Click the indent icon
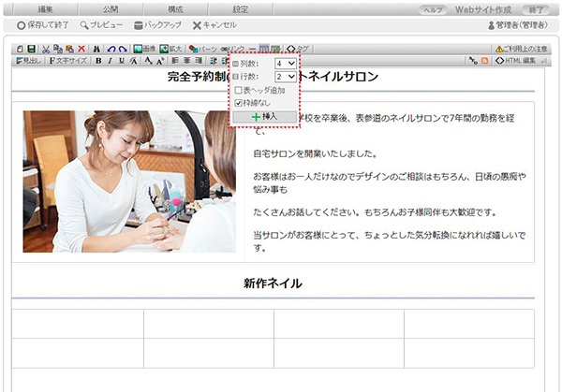 tap(214, 61)
